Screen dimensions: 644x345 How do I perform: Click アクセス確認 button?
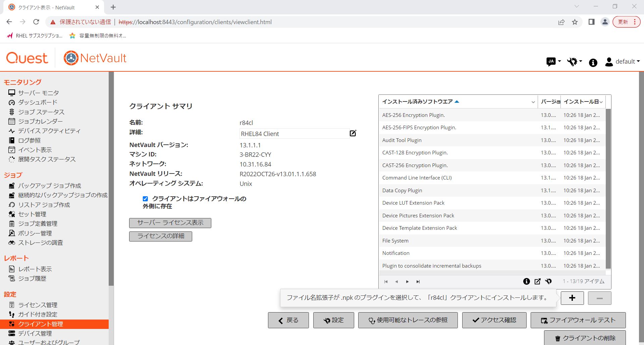coord(494,320)
